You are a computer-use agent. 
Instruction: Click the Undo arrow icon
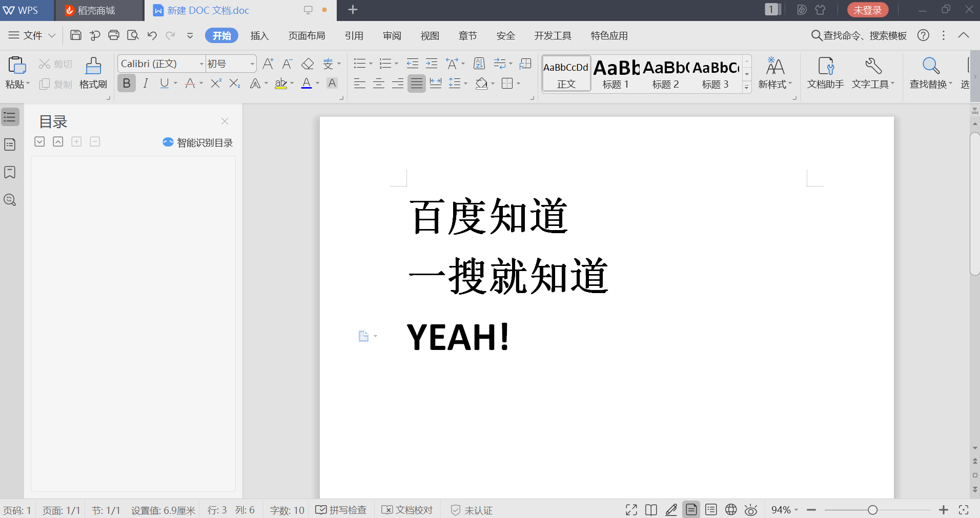[152, 35]
